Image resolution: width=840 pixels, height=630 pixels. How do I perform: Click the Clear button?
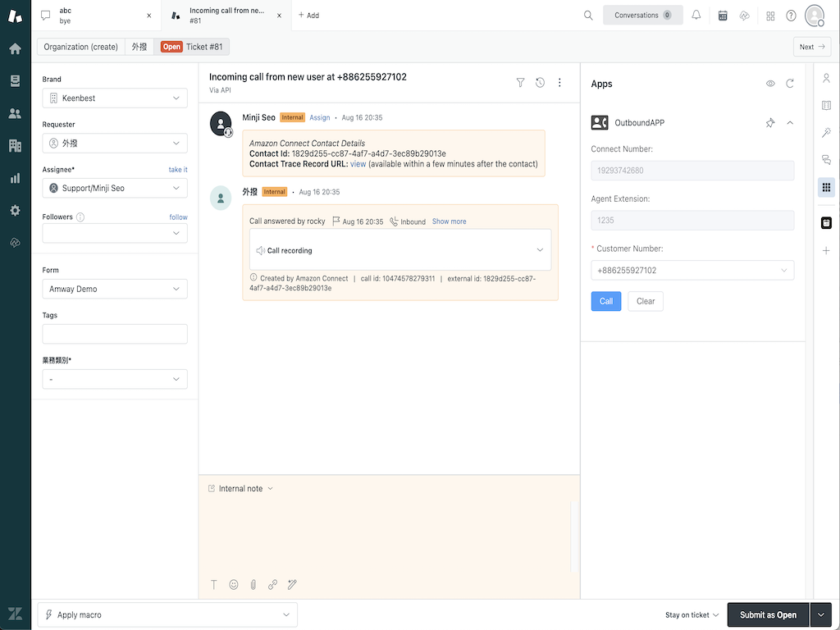click(646, 301)
